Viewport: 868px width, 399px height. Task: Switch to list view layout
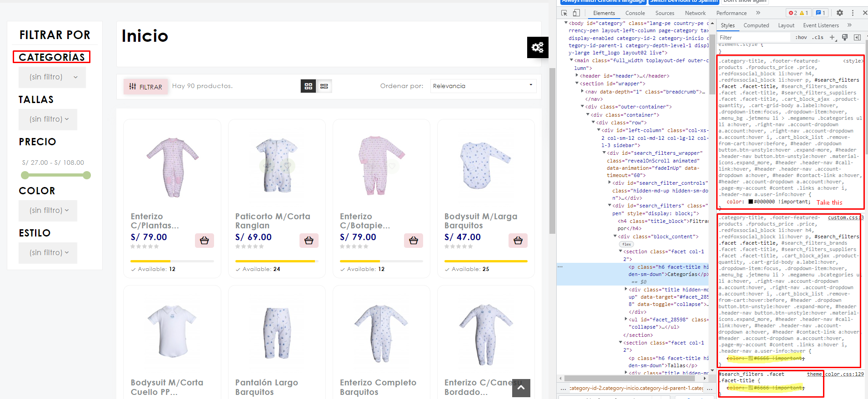click(324, 86)
